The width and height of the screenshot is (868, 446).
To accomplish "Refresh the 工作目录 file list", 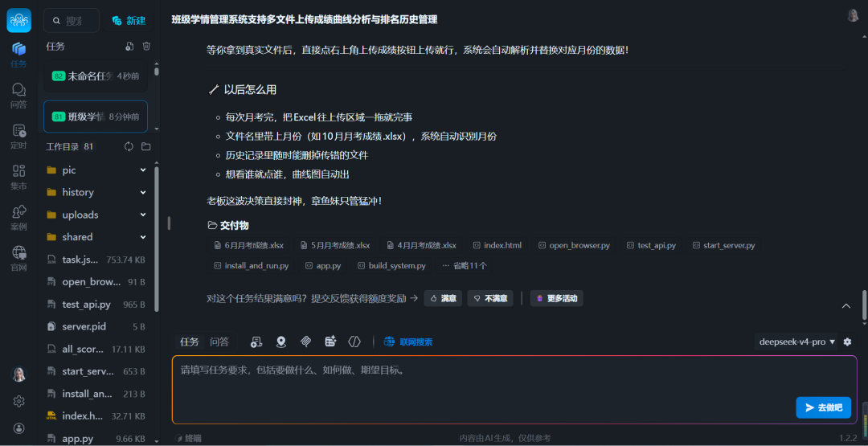I will tap(129, 146).
